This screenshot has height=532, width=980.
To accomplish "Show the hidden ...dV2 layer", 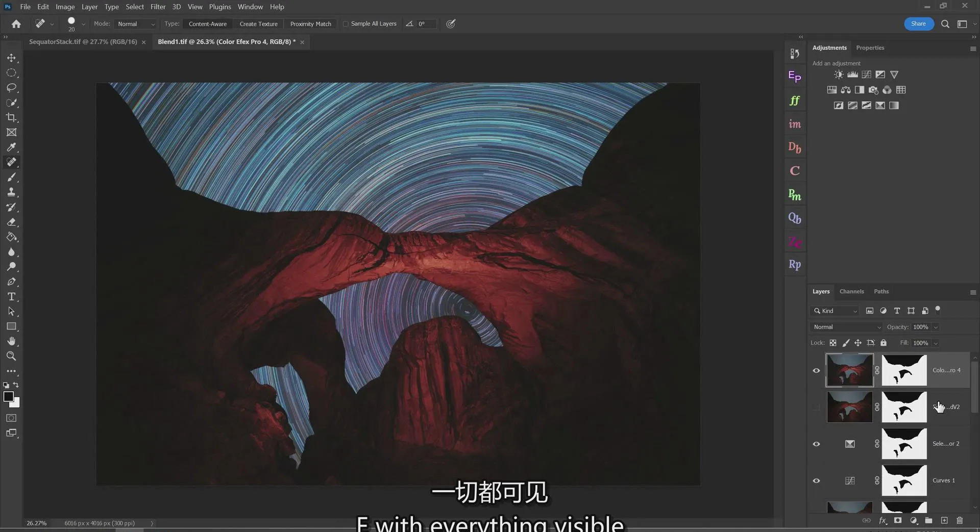I will 816,407.
